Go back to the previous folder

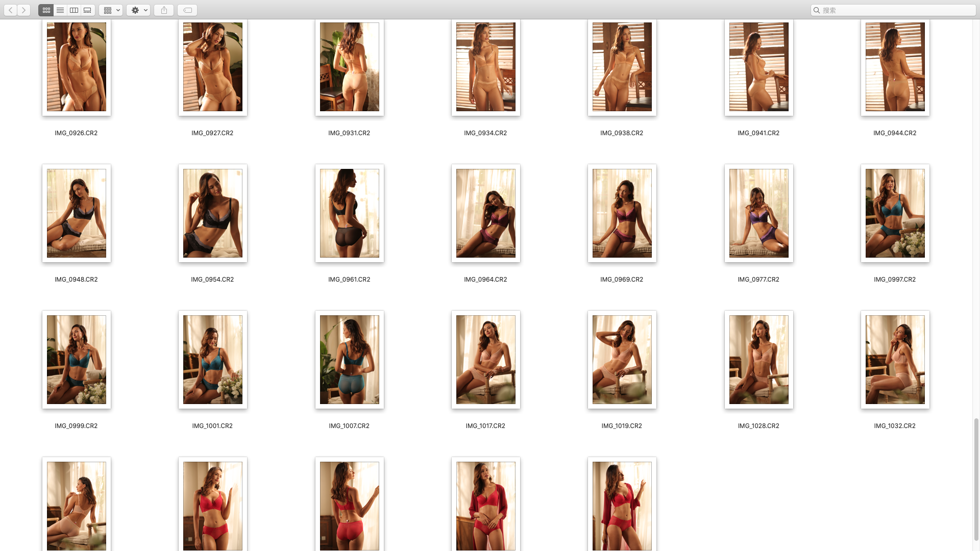pyautogui.click(x=11, y=10)
